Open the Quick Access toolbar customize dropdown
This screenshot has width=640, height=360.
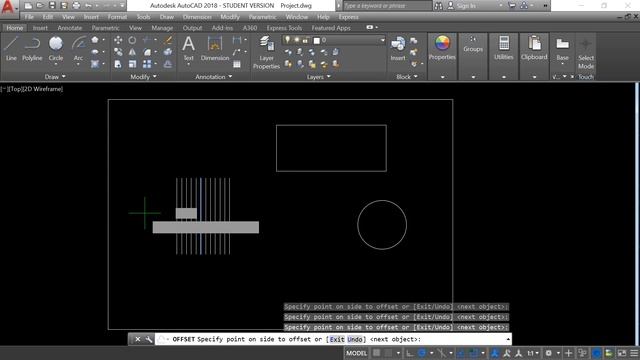point(122,6)
